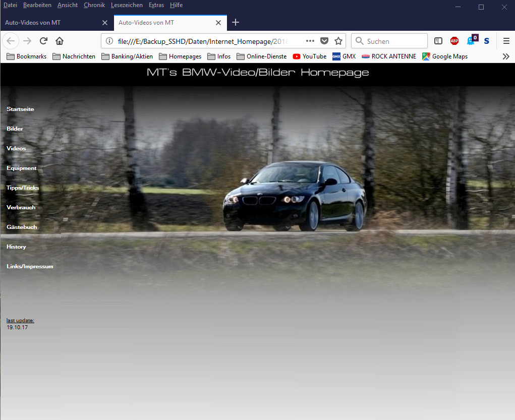Open the Google Maps bookmark
The width and height of the screenshot is (515, 420).
(445, 56)
